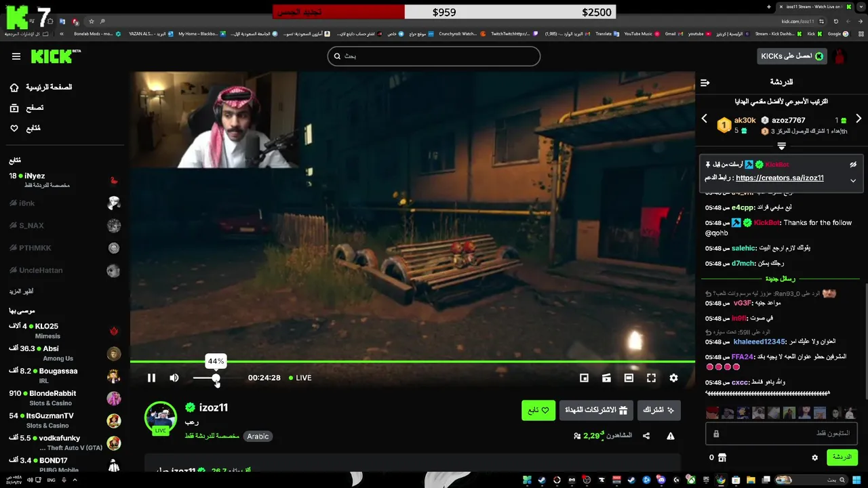Open the Browse (تصفح) sidebar item
The width and height of the screenshot is (868, 488).
27,108
